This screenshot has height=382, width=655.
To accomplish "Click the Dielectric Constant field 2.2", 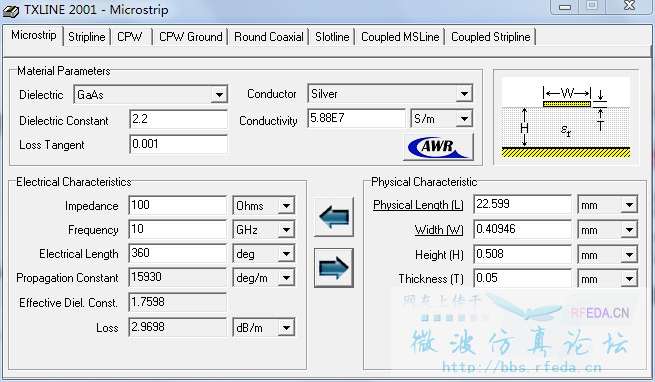I will [178, 120].
